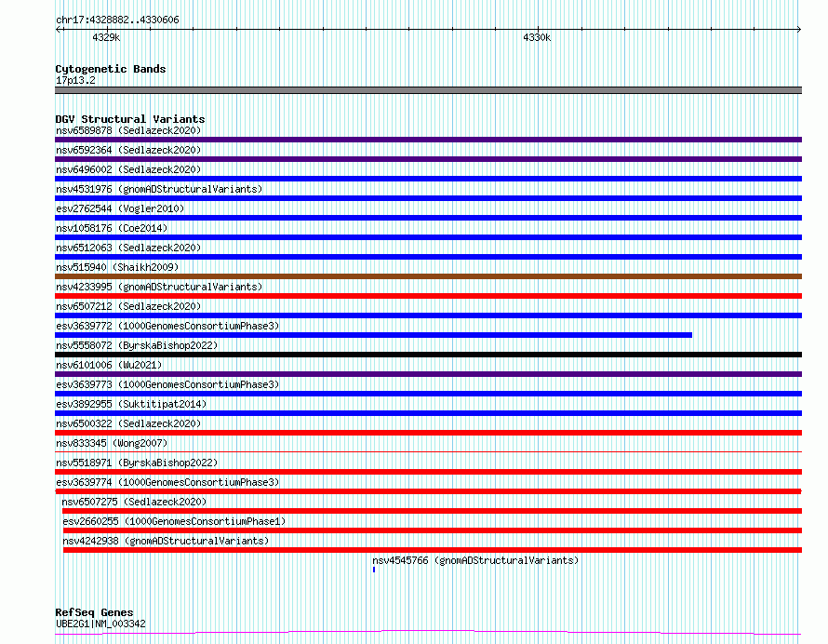
Task: Open the esv2762544 (Vogler2010) variant label
Action: (x=120, y=208)
